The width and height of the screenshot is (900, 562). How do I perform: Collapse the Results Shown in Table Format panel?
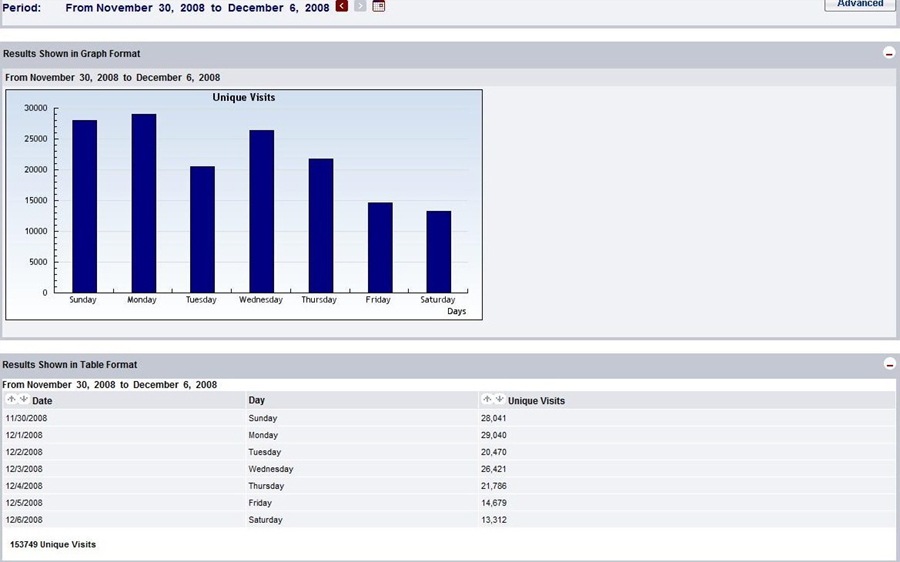pyautogui.click(x=889, y=365)
